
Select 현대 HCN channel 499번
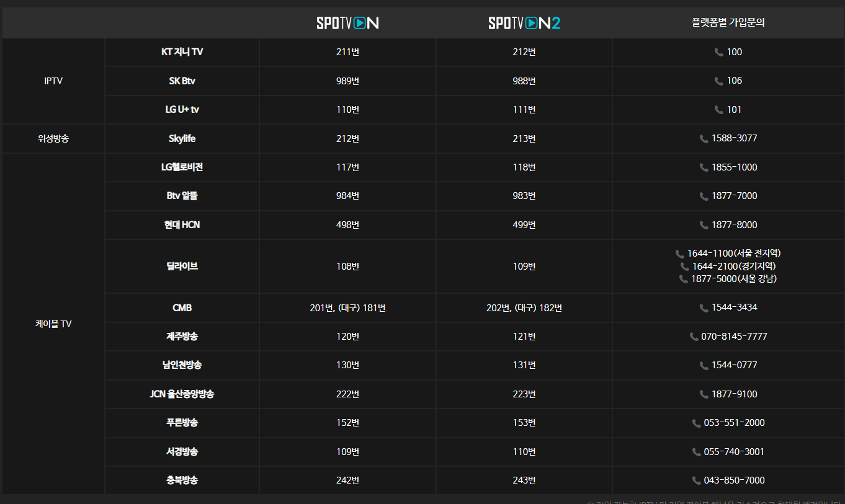point(524,225)
